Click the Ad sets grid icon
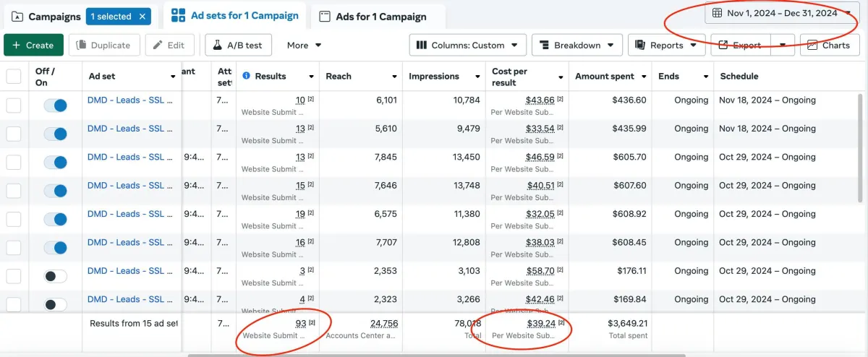The height and width of the screenshot is (357, 868). click(177, 16)
